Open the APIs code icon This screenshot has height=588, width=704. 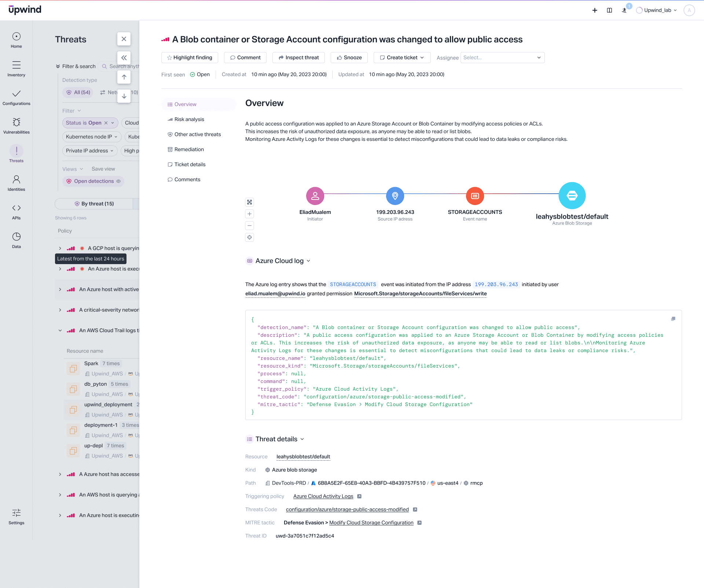tap(16, 208)
